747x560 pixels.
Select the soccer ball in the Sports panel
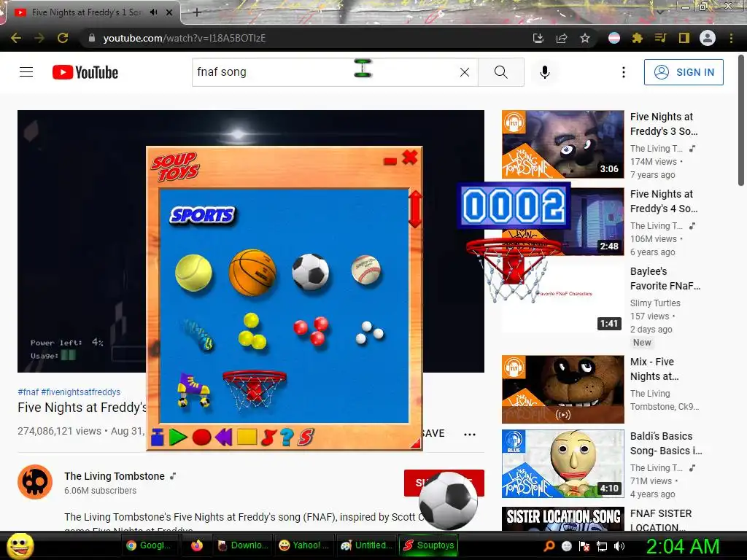pyautogui.click(x=311, y=272)
